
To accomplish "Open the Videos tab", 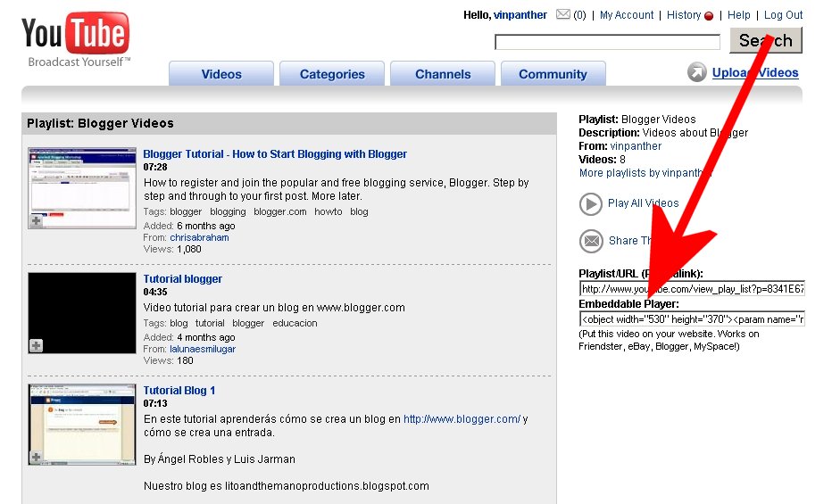I will pyautogui.click(x=221, y=74).
